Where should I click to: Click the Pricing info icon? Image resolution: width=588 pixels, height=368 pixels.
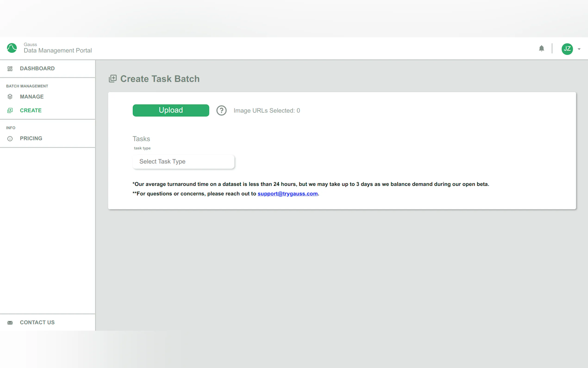[x=10, y=139]
